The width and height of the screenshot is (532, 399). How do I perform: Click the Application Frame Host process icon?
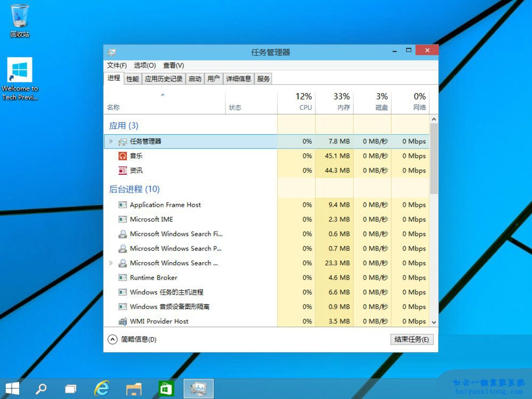click(x=121, y=205)
